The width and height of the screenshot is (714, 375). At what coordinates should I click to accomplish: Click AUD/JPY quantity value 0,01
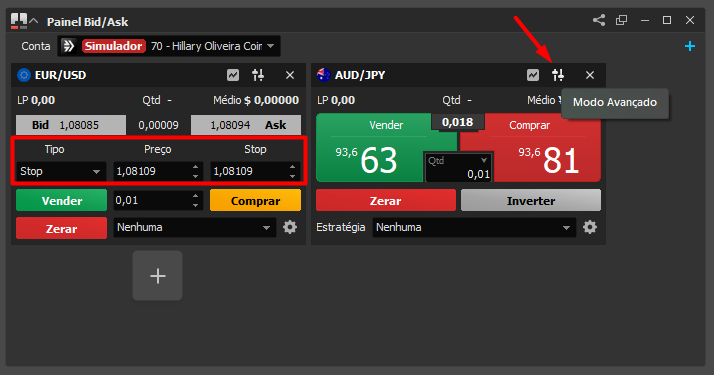point(478,174)
